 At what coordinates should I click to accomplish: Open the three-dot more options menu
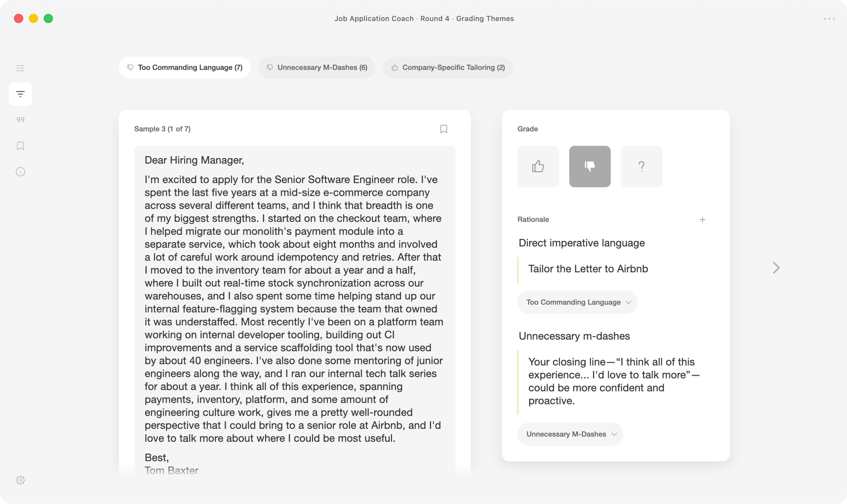coord(829,19)
